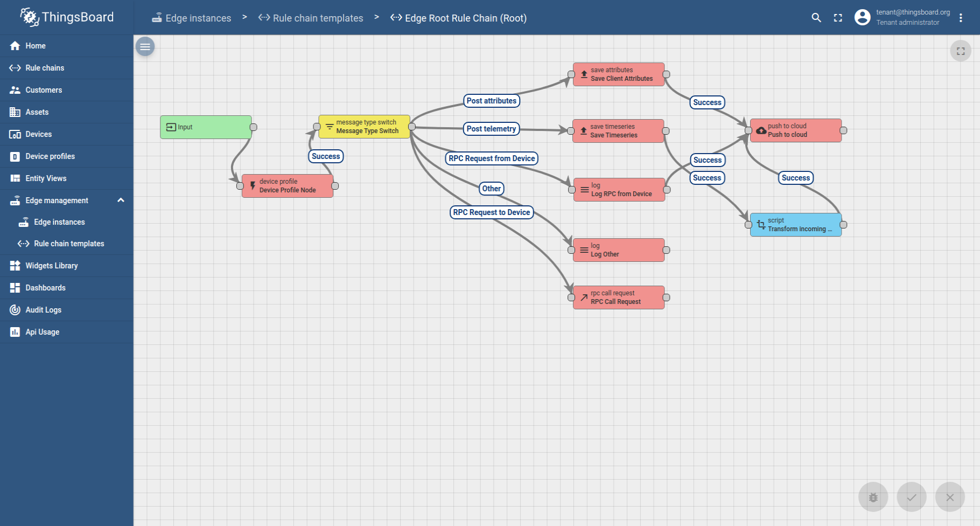
Task: Click output connector of Push to cloud node
Action: coord(843,130)
